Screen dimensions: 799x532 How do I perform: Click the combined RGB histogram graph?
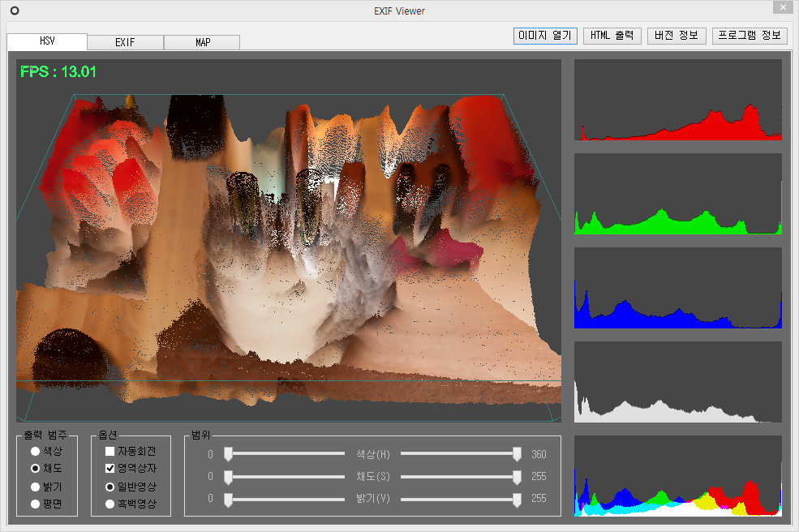677,476
